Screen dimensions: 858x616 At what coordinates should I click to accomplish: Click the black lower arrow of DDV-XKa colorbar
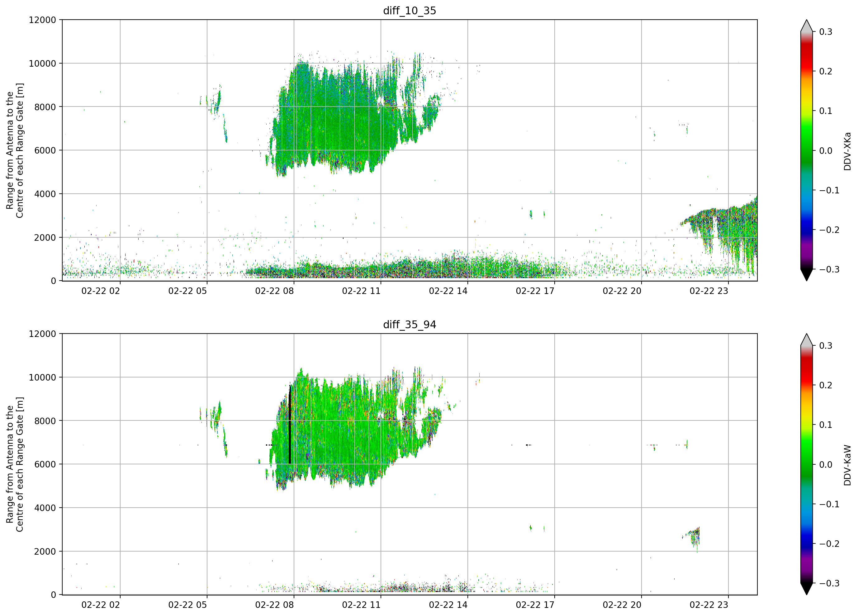click(807, 274)
